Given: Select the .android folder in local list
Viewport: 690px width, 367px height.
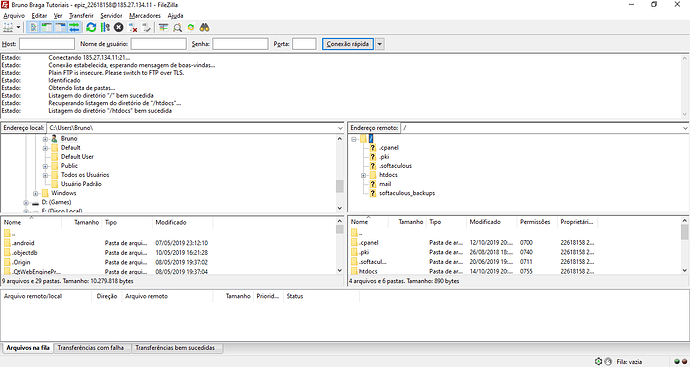Looking at the screenshot, I should pyautogui.click(x=23, y=243).
